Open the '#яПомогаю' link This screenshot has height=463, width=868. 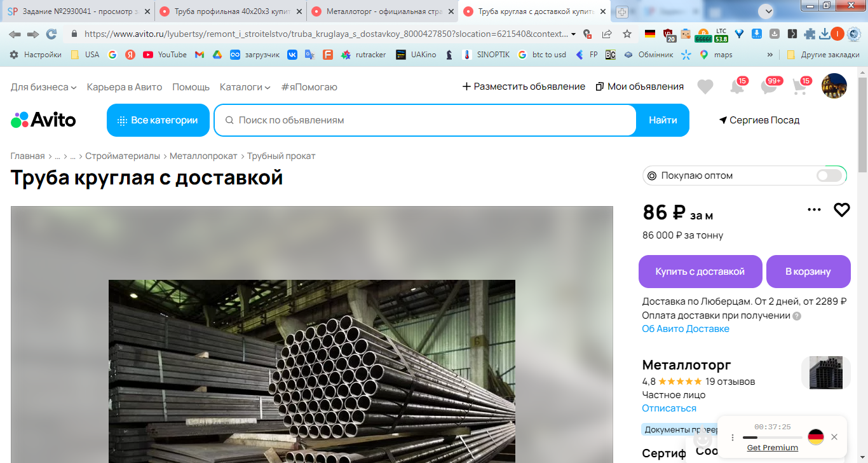coord(309,86)
